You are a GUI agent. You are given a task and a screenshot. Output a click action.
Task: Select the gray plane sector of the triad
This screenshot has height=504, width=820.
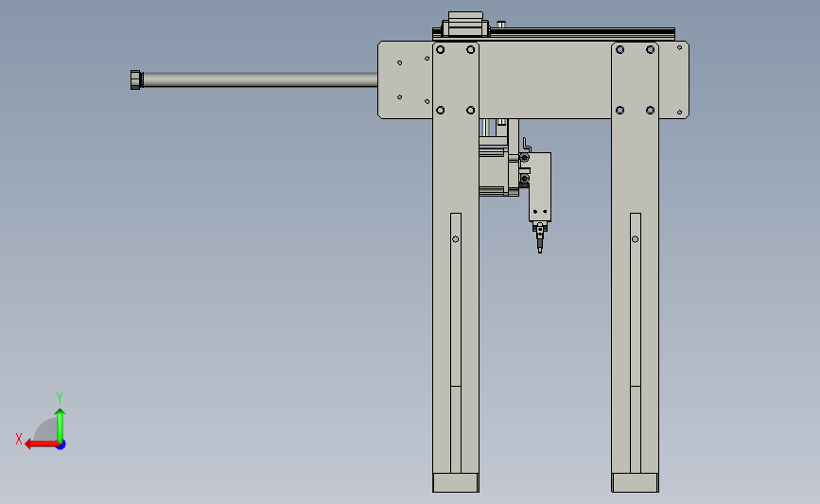pyautogui.click(x=47, y=431)
